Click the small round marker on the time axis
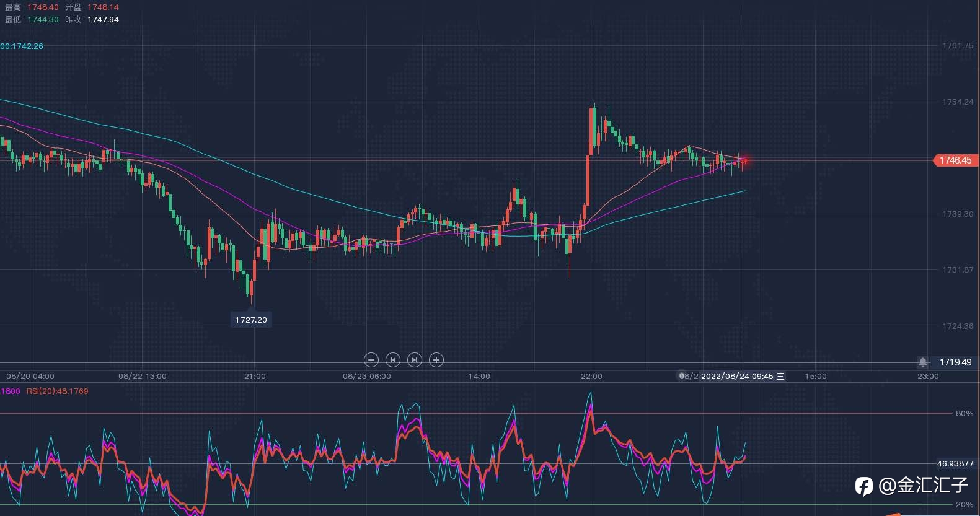 tap(682, 376)
